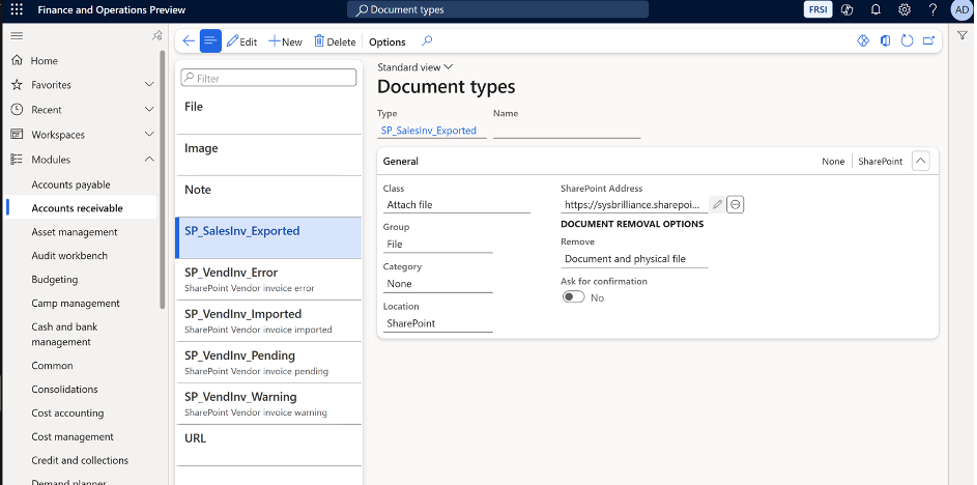Screen dimensions: 977x485
Task: Open the Class field Attach file
Action: (456, 204)
